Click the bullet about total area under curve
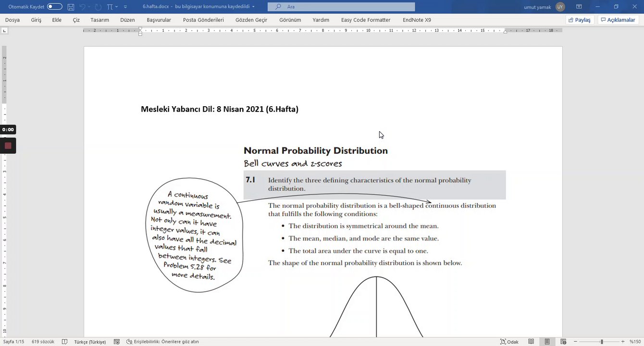This screenshot has width=644, height=346. [x=358, y=251]
